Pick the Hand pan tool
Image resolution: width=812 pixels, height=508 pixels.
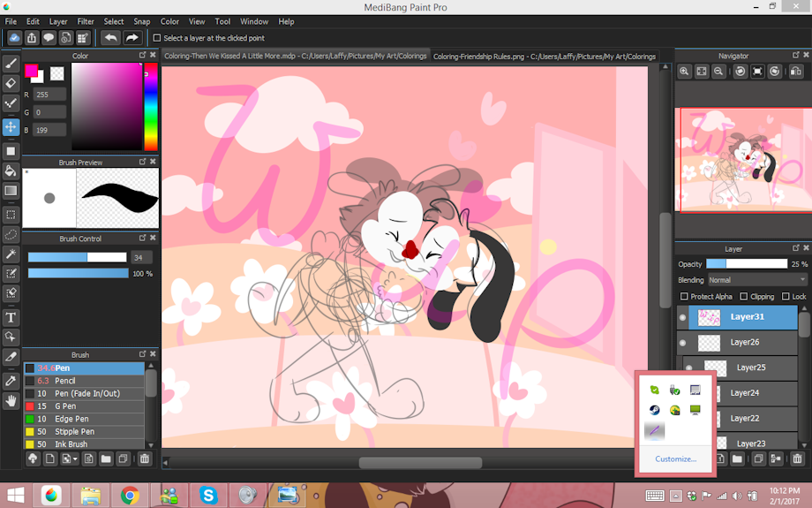[11, 401]
